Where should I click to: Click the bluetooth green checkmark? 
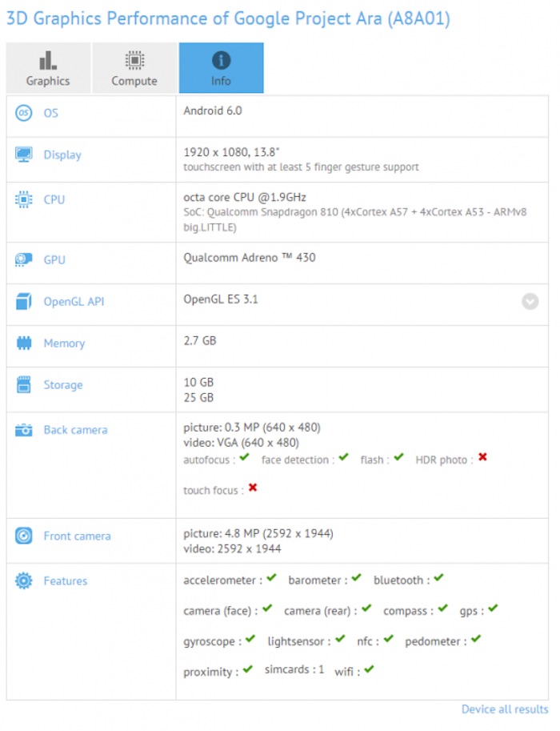point(438,577)
